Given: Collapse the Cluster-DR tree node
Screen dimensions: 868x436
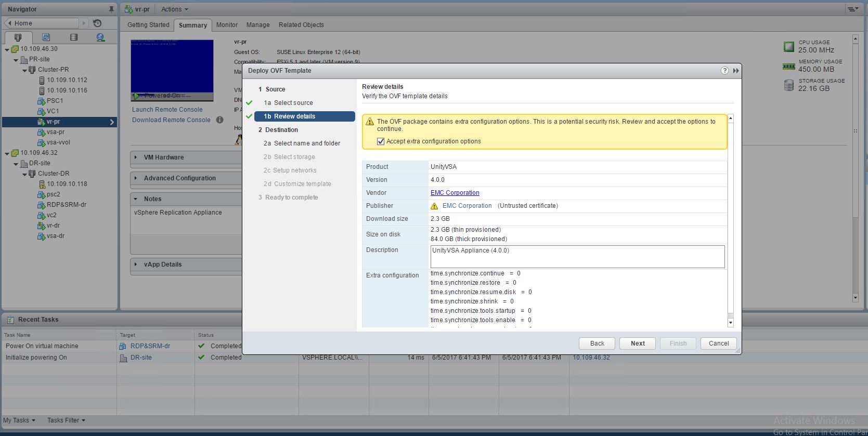Looking at the screenshot, I should click(x=24, y=174).
